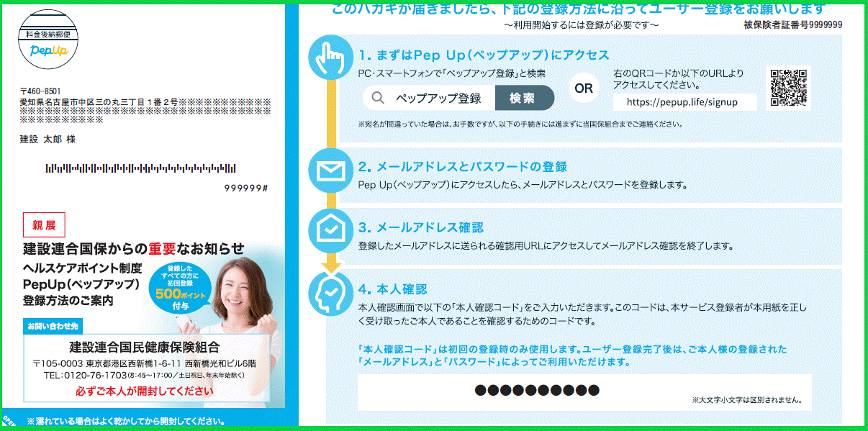
Task: Click the heading 4. 本人確認
Action: click(x=393, y=289)
